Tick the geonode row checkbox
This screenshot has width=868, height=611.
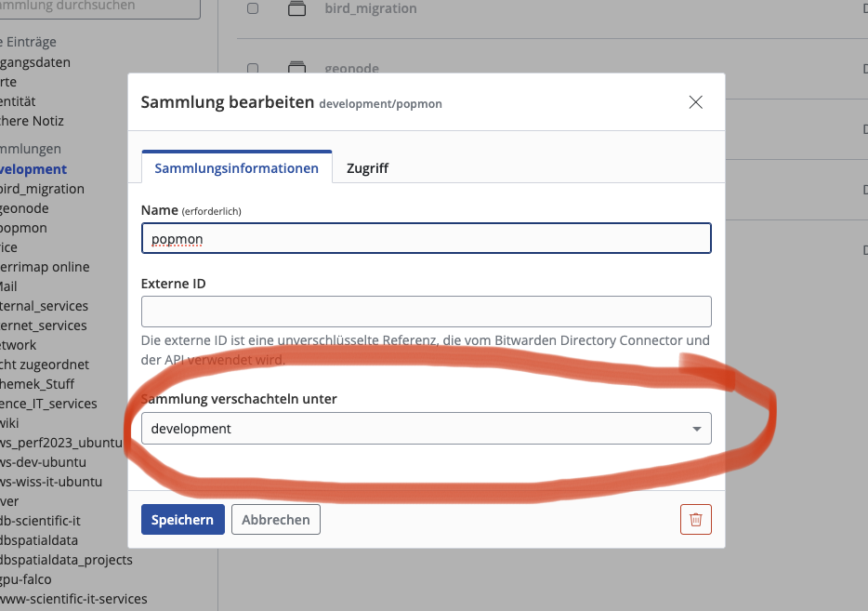click(x=253, y=69)
